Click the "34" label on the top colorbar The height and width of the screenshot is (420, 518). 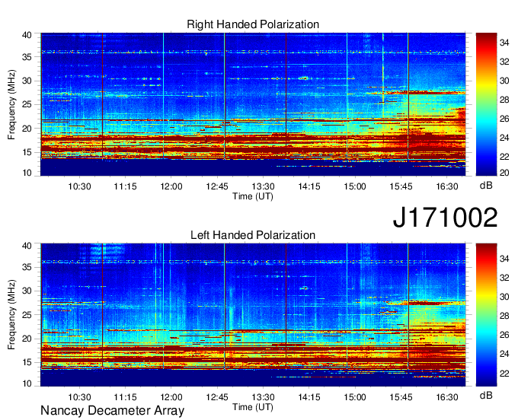coord(504,43)
